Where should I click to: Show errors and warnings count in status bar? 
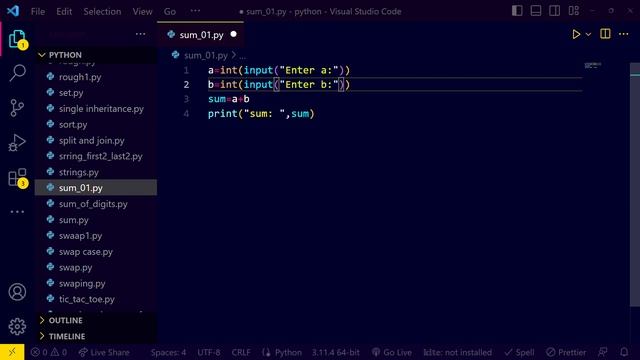(x=49, y=352)
